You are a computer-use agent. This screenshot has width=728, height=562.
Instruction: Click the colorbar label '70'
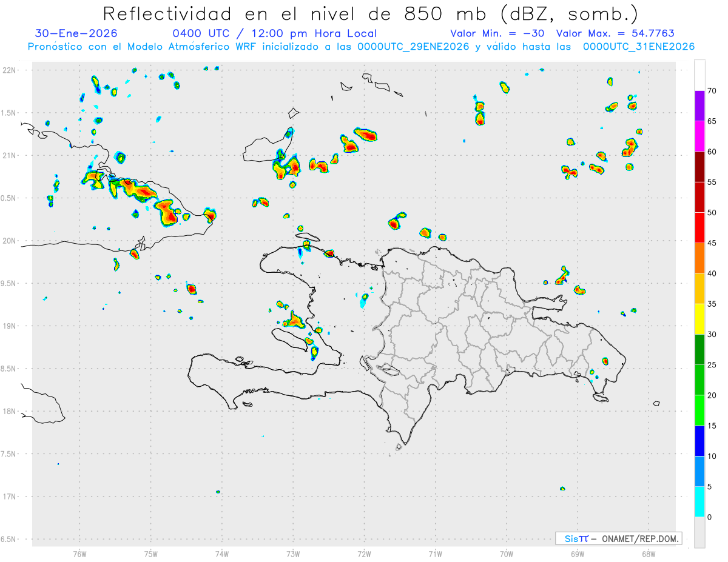point(712,91)
